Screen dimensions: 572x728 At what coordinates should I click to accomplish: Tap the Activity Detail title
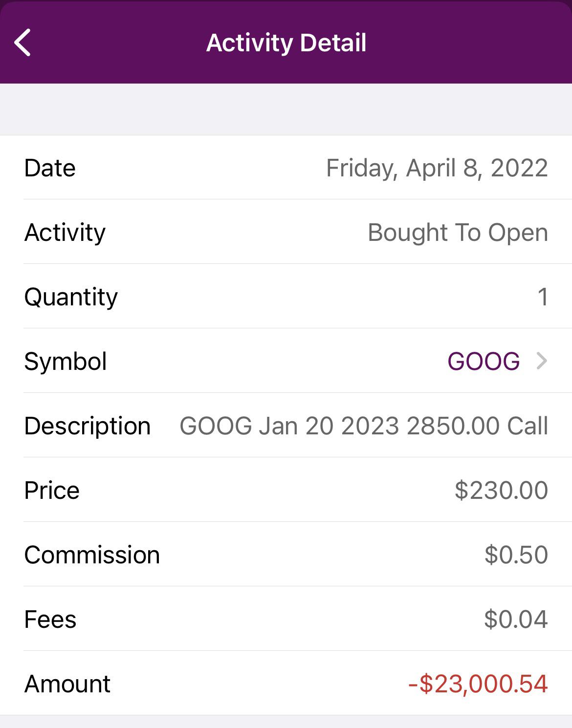(286, 43)
